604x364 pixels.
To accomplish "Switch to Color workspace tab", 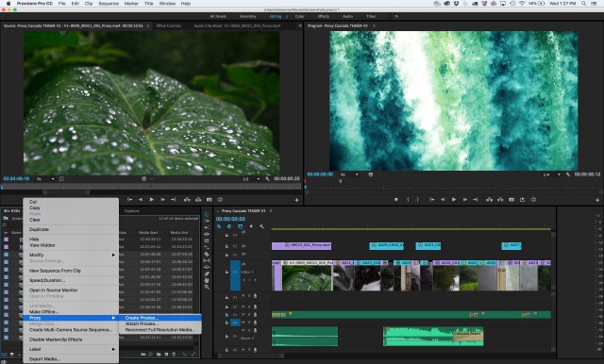I will 300,17.
